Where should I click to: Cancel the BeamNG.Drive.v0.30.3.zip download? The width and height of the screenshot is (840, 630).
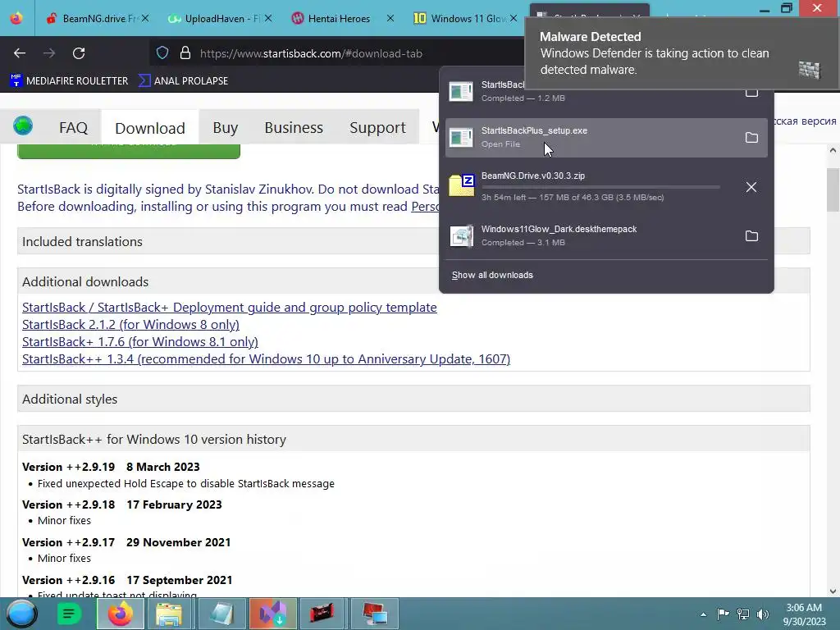pyautogui.click(x=751, y=187)
